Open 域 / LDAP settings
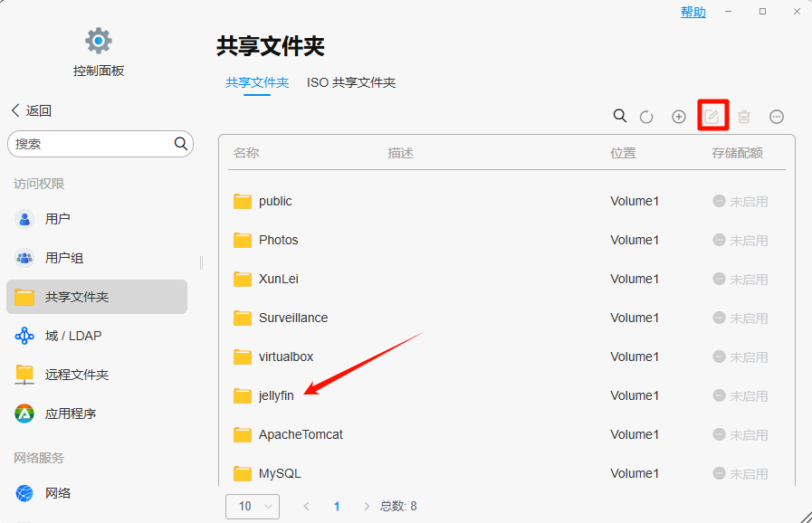The width and height of the screenshot is (812, 523). pyautogui.click(x=97, y=336)
